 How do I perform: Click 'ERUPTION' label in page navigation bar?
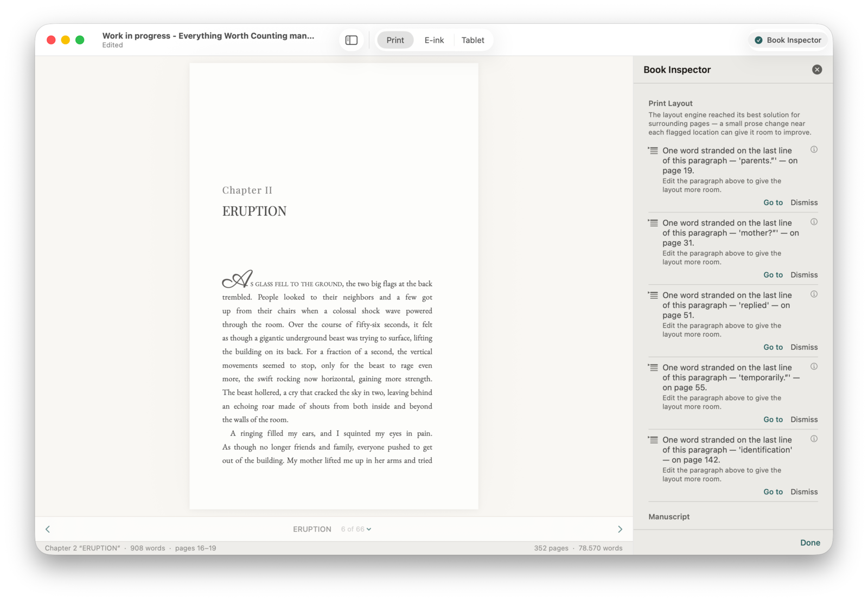click(x=312, y=529)
